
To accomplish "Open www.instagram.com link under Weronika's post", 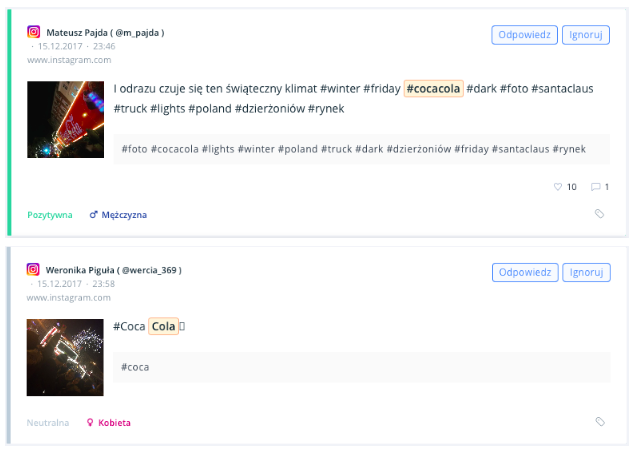I will tap(68, 297).
